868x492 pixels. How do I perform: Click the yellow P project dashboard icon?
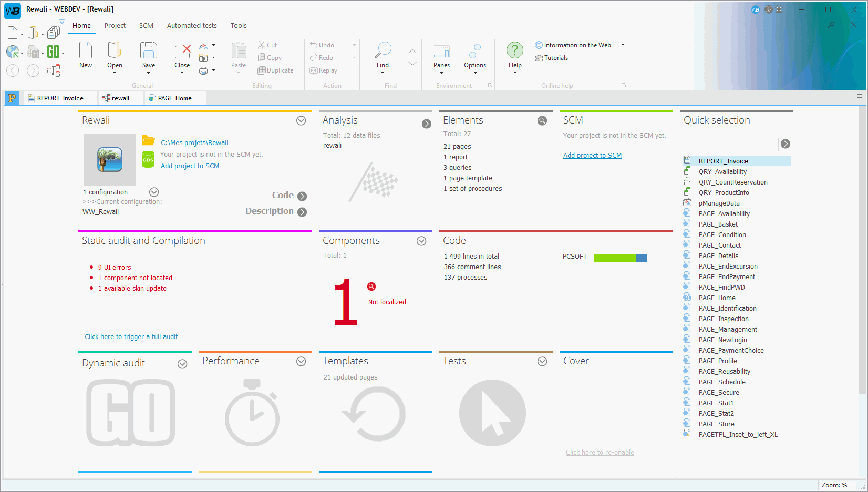click(12, 98)
